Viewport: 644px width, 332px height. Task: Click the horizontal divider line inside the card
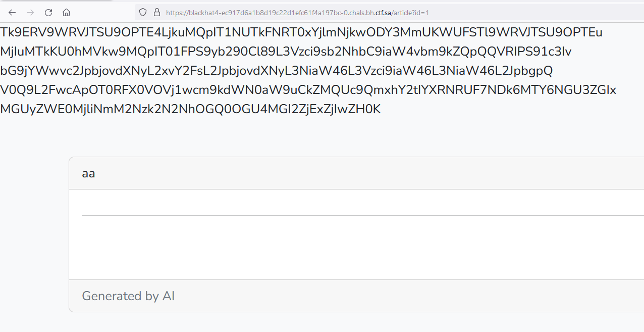click(x=353, y=215)
